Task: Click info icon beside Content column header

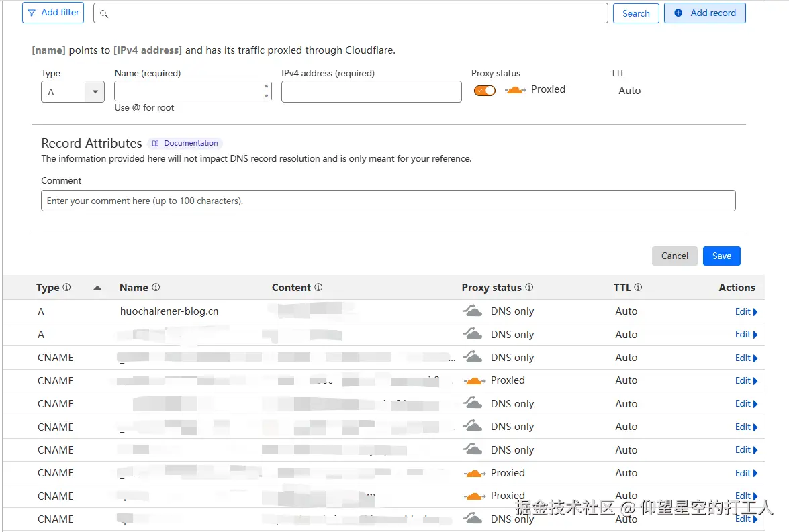Action: pos(318,287)
